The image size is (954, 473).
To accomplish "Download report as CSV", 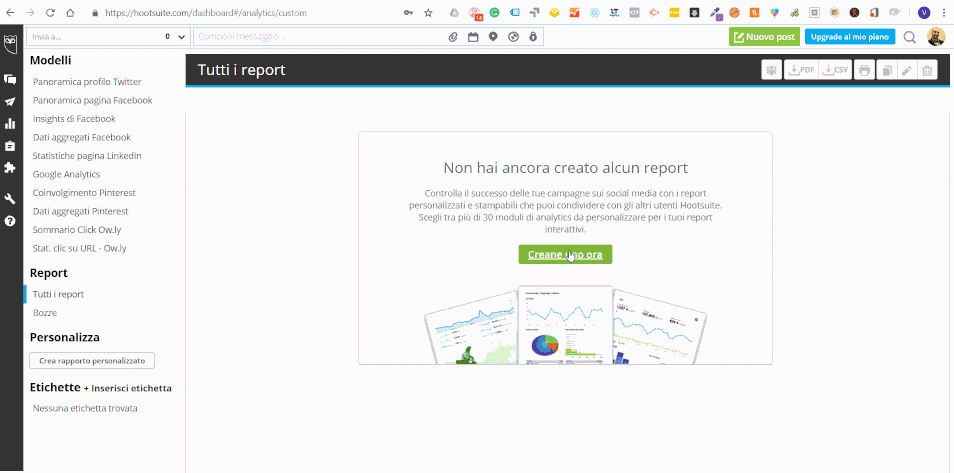I will coord(835,70).
